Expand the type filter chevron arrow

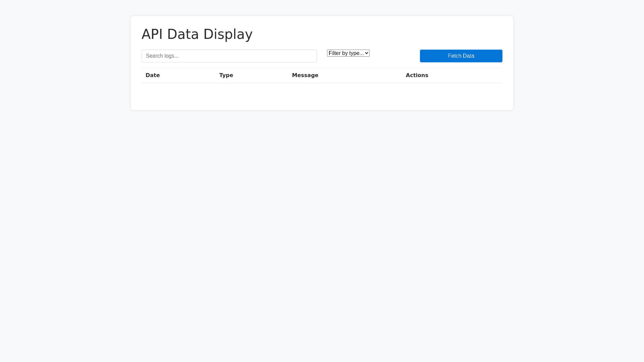[x=367, y=53]
